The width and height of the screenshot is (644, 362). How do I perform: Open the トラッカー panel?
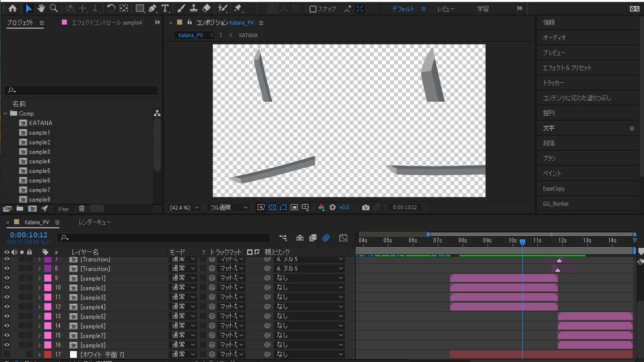[553, 83]
